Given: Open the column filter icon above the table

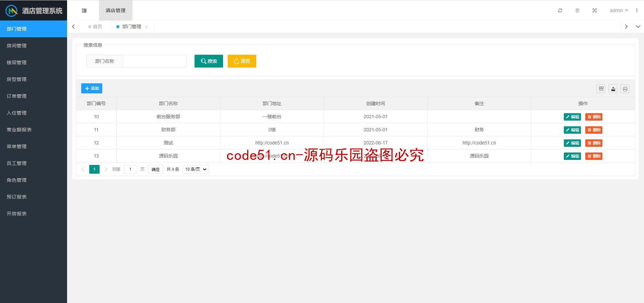Looking at the screenshot, I should pyautogui.click(x=601, y=89).
